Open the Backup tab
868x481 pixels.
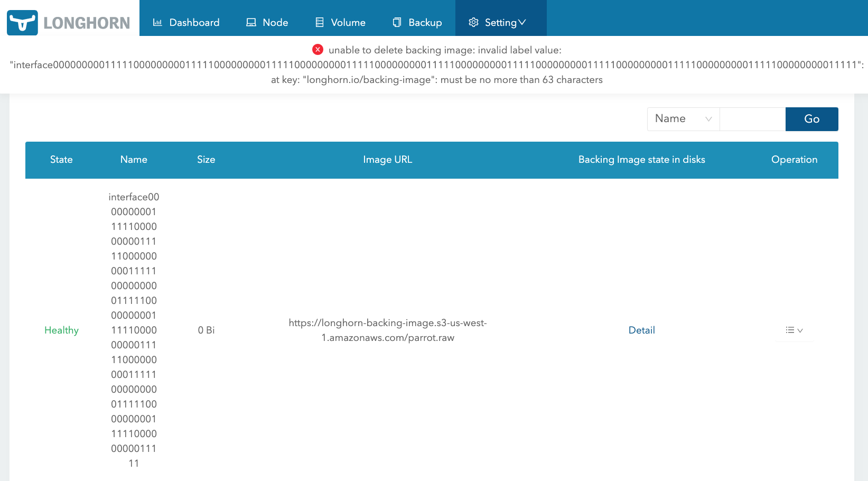425,22
